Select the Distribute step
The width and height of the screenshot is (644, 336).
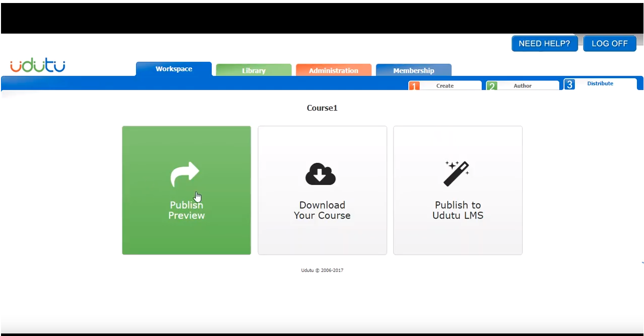[600, 84]
